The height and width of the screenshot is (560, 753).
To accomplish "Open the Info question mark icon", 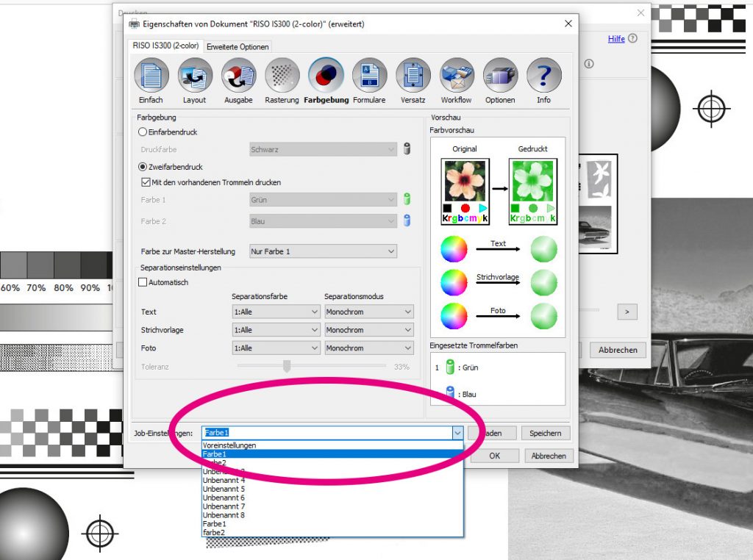I will tap(543, 76).
